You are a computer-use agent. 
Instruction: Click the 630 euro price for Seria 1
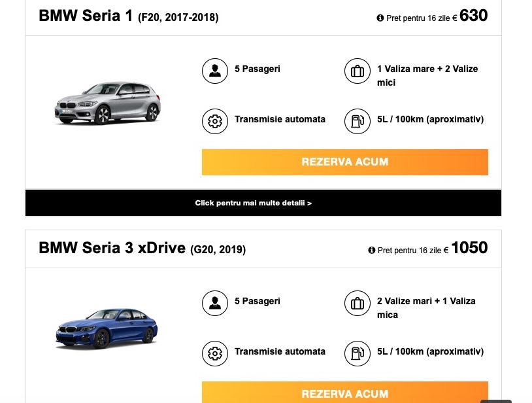473,16
